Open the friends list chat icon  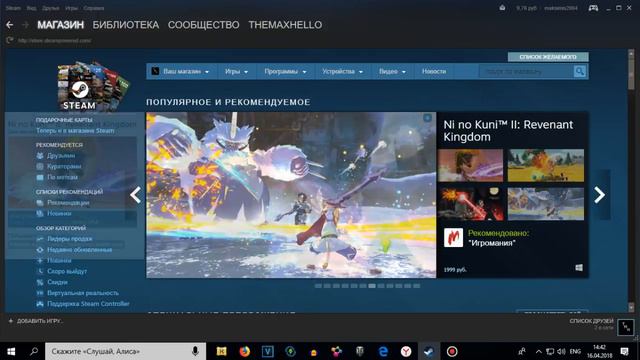(626, 327)
